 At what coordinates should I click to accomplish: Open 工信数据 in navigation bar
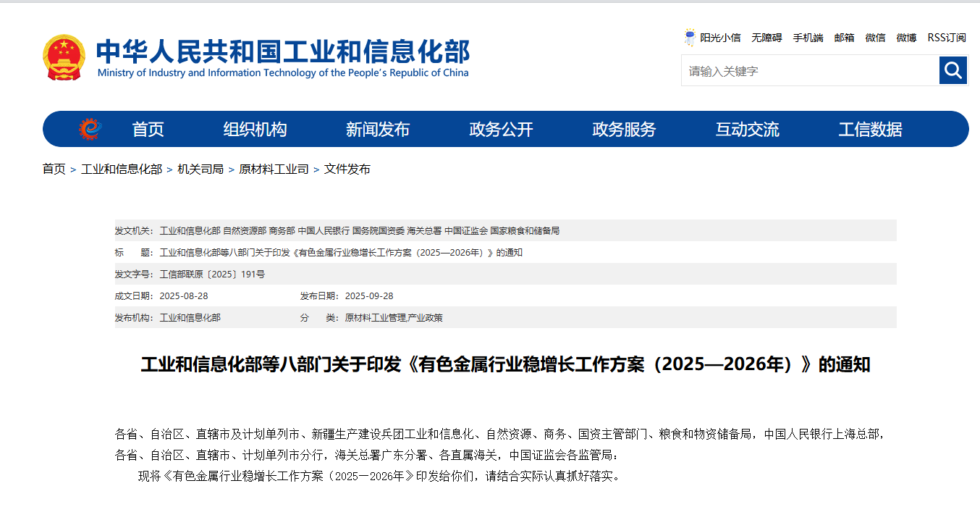pyautogui.click(x=870, y=130)
